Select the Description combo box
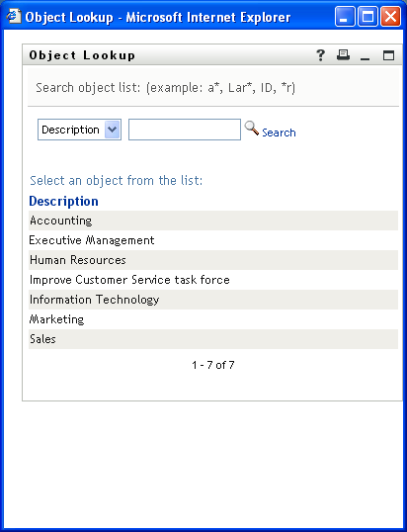Viewport: 407px width, 532px height. tap(79, 130)
